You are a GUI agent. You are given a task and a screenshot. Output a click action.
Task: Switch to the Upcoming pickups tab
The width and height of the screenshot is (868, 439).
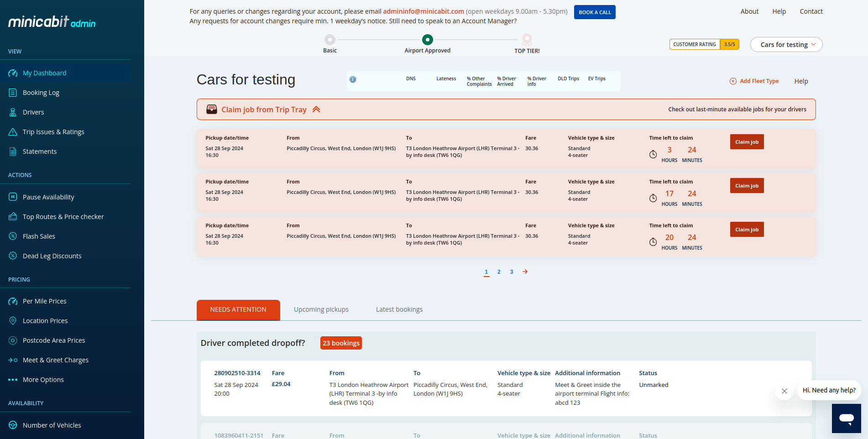(x=321, y=309)
